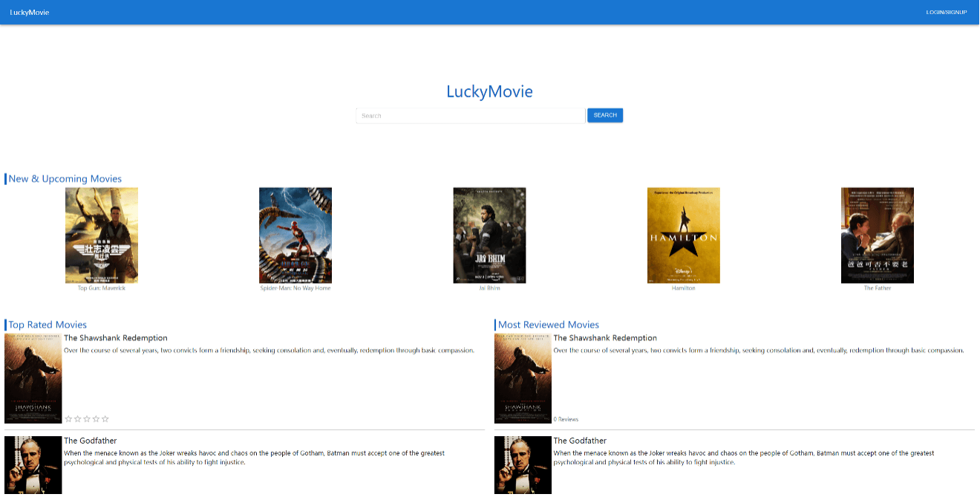Click The Godfather title in Most Reviewed
The height and width of the screenshot is (497, 980).
tap(580, 441)
